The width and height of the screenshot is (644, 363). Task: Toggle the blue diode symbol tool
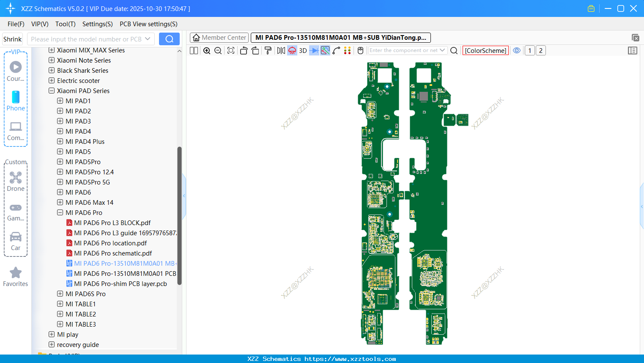point(314,50)
